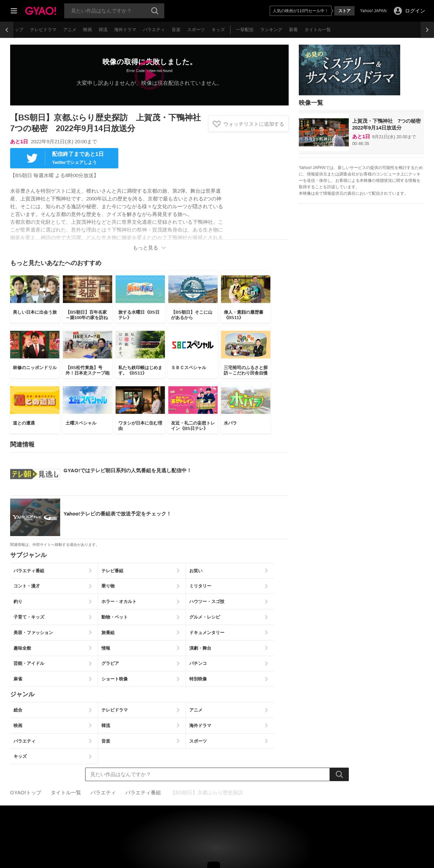The height and width of the screenshot is (868, 434).
Task: Click the header search input field
Action: tap(107, 11)
